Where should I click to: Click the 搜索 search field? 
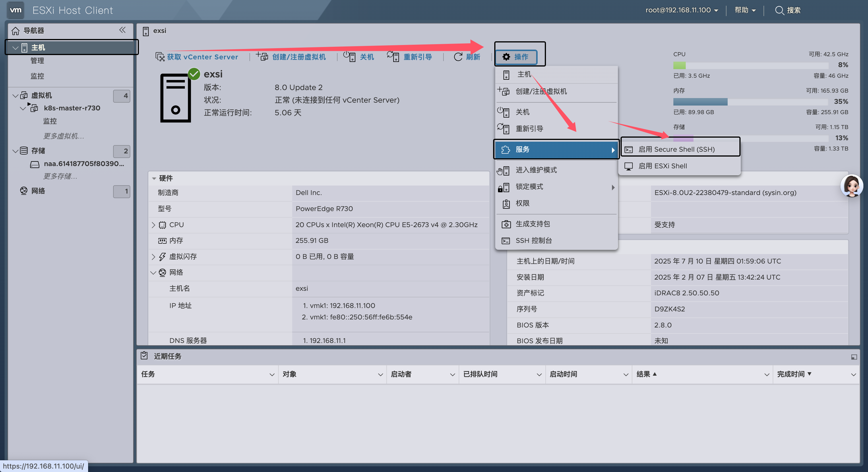pos(788,10)
